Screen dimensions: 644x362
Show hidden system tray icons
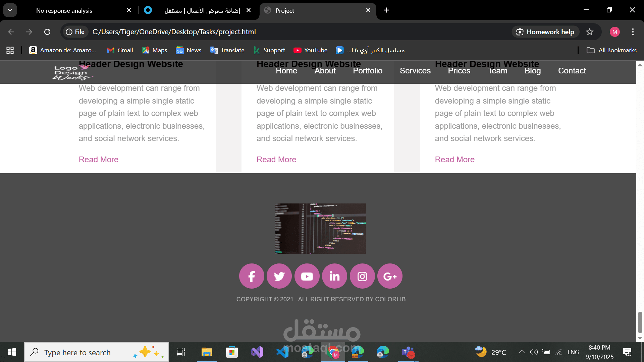click(x=522, y=352)
